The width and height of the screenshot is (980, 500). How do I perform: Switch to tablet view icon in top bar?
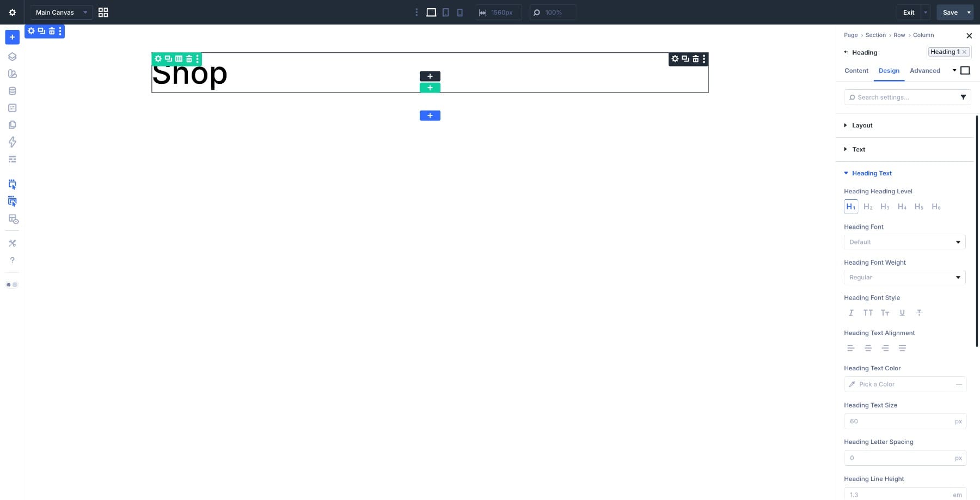point(445,13)
